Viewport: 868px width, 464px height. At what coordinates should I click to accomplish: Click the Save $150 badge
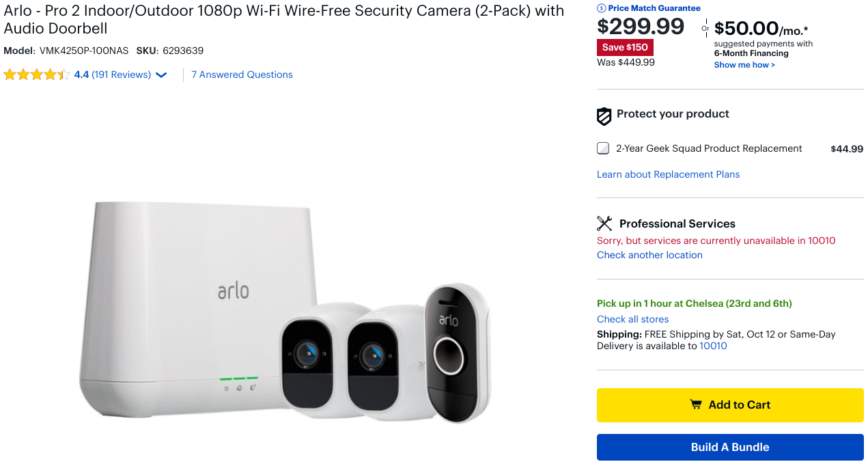pyautogui.click(x=625, y=47)
